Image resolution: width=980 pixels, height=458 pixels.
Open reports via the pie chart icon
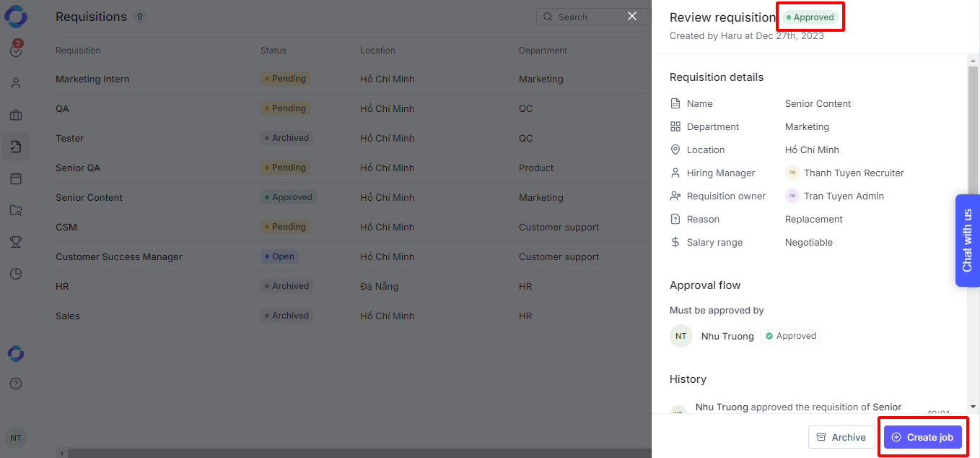tap(16, 274)
